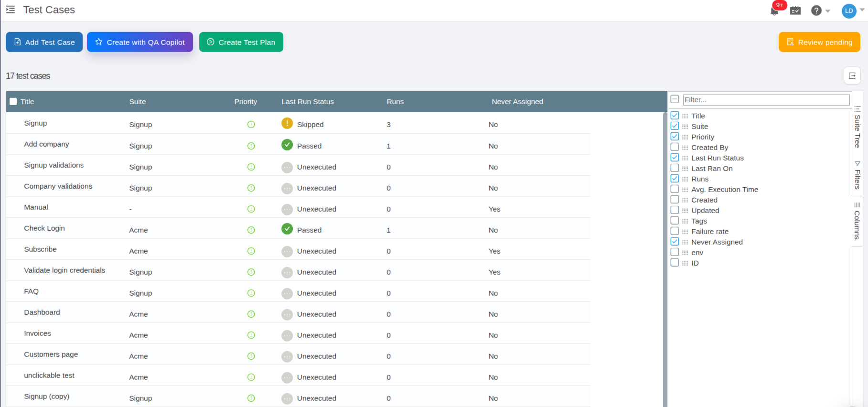Open the notifications bell

774,11
